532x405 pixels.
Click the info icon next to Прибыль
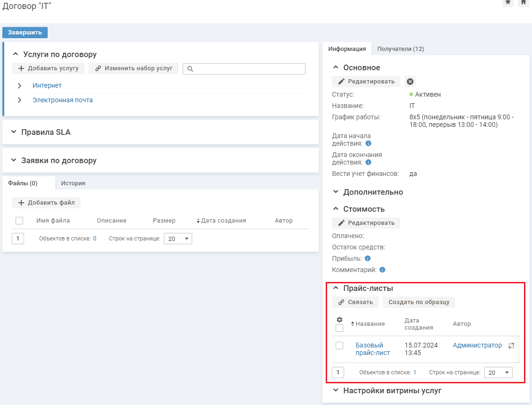(x=368, y=259)
